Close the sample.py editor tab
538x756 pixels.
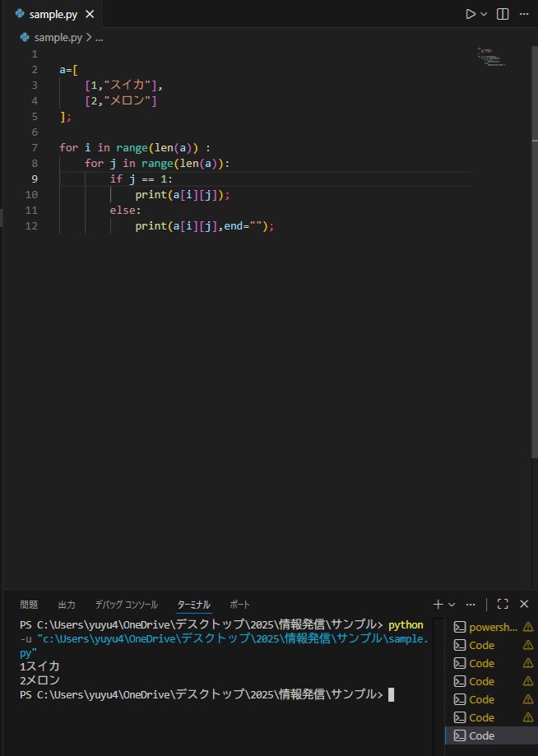click(90, 15)
